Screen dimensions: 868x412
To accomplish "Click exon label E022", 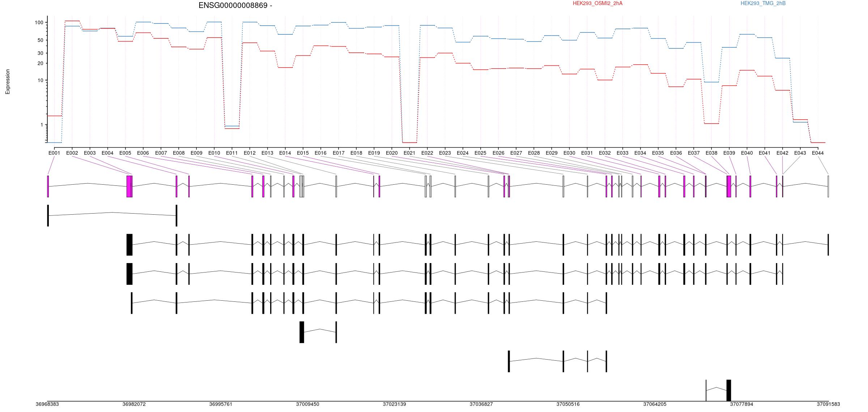I will point(427,153).
